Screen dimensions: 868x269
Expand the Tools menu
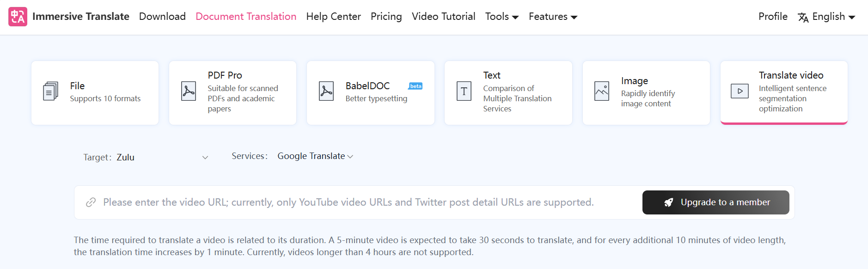point(502,17)
